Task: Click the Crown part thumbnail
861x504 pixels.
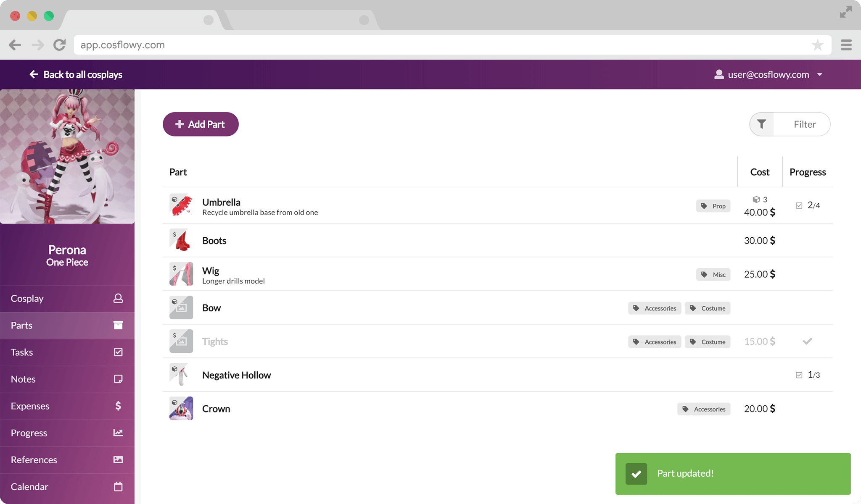Action: [x=181, y=408]
